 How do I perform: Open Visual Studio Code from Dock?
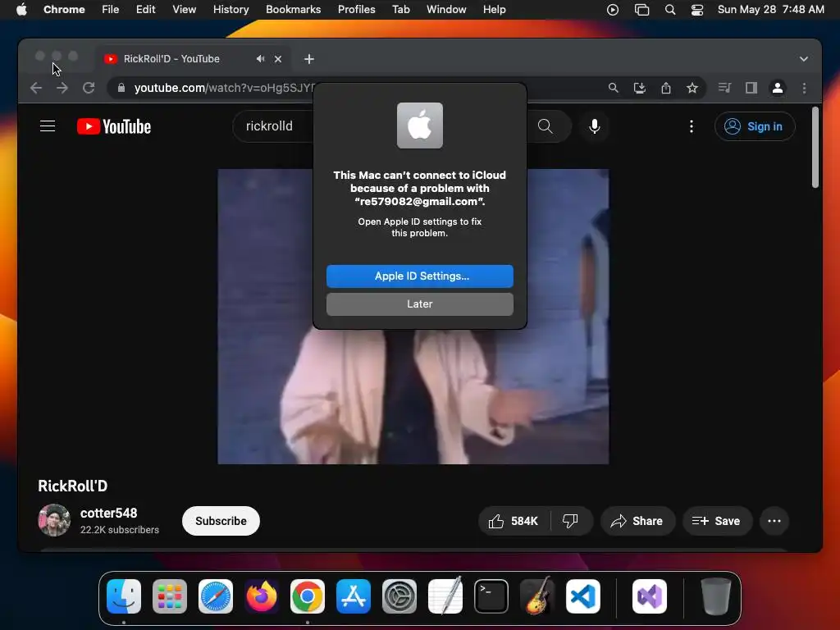tap(583, 596)
